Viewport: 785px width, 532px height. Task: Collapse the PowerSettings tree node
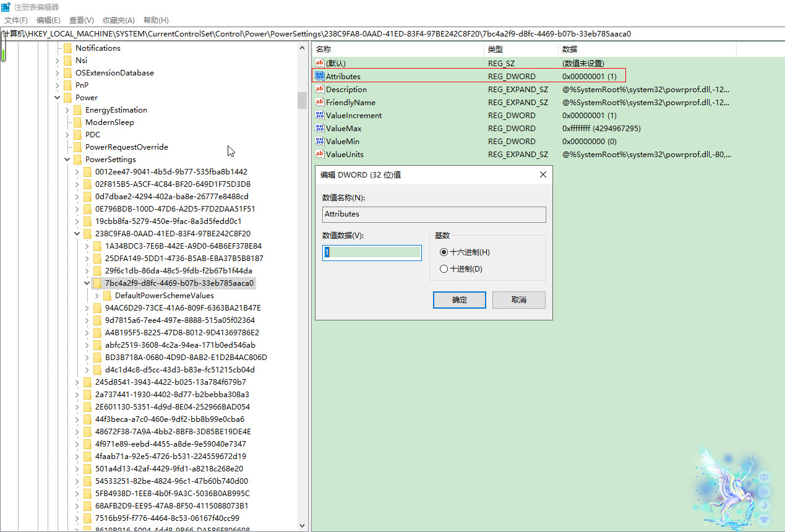tap(67, 159)
